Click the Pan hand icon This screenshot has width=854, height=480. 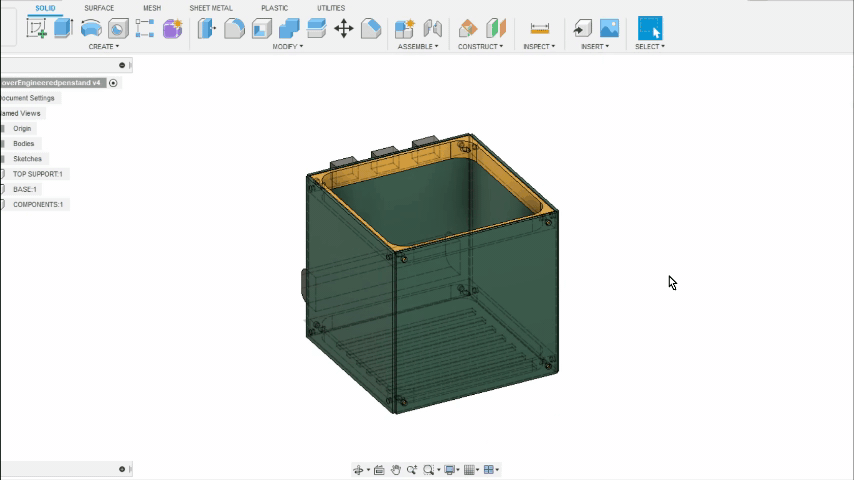pyautogui.click(x=395, y=470)
